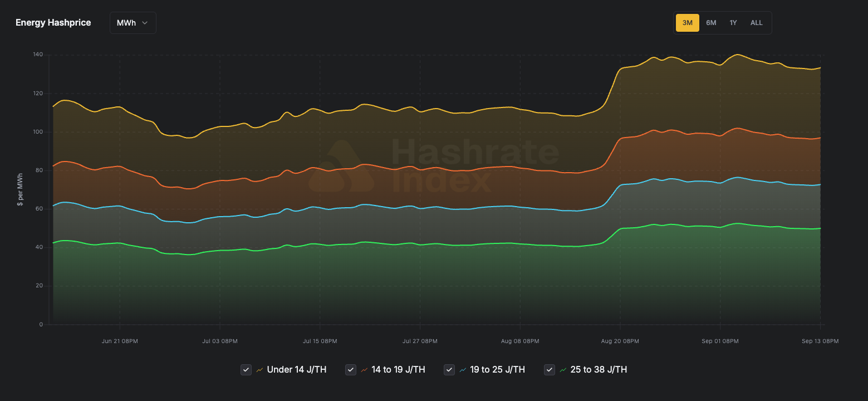Image resolution: width=868 pixels, height=401 pixels.
Task: Click the yellow line icon for Under 14 J/TH
Action: coord(259,370)
